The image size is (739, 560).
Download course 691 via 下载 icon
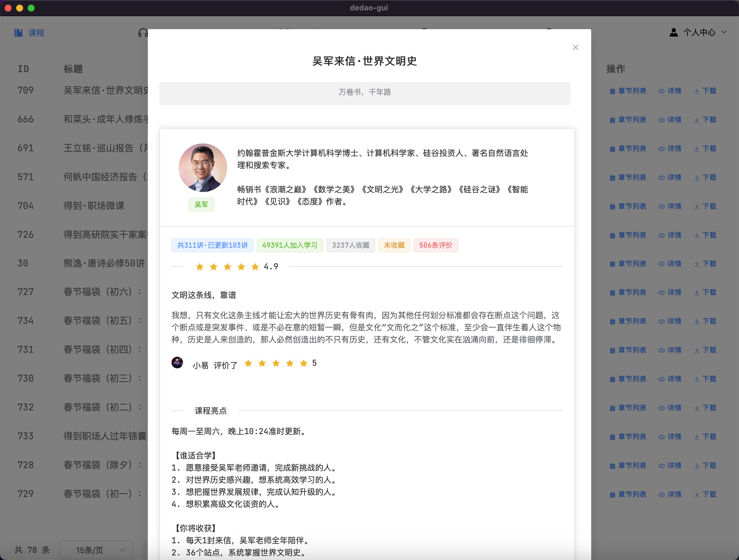click(697, 149)
